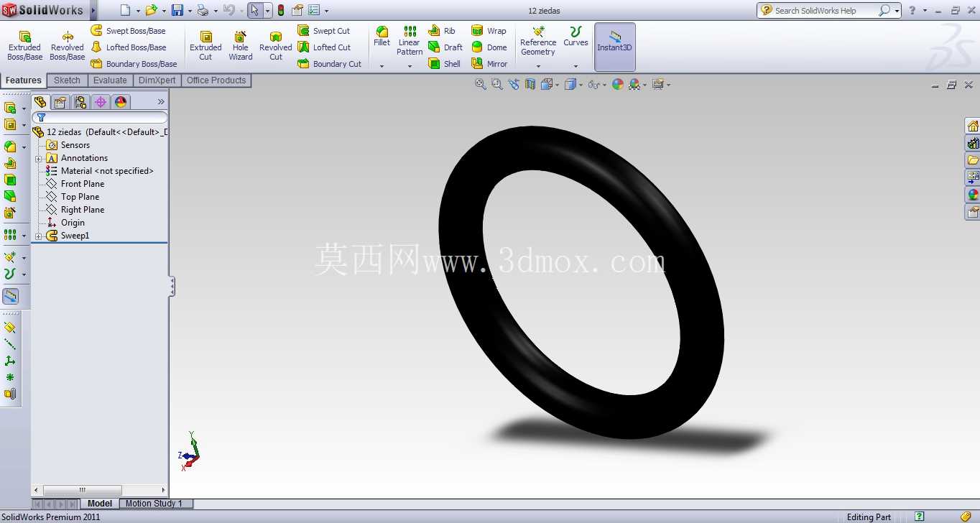The width and height of the screenshot is (980, 523).
Task: Click the Open file icon
Action: point(151,10)
